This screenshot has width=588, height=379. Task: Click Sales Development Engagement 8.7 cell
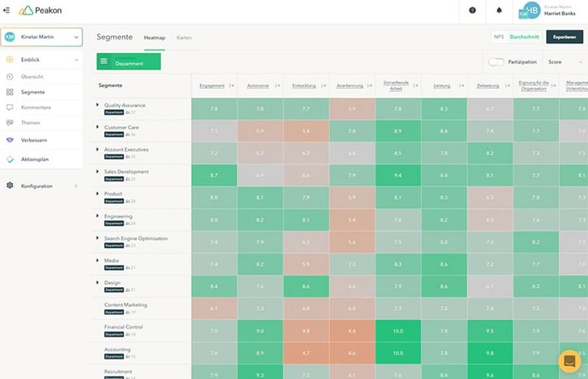pos(214,175)
